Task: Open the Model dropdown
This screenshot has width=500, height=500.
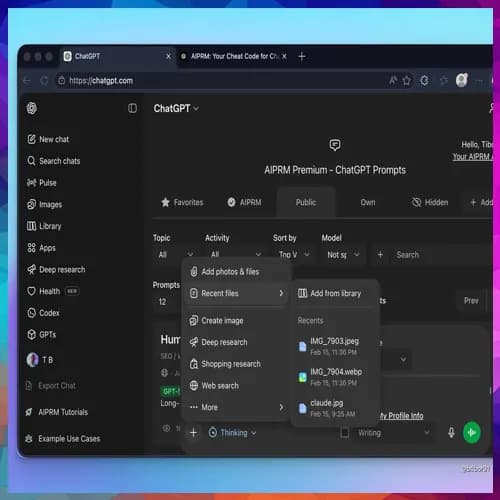Action: point(343,255)
